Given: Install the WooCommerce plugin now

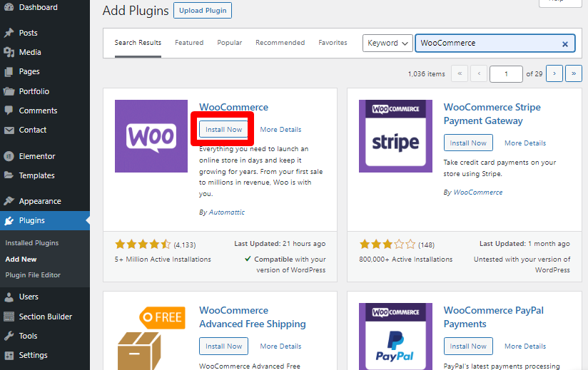Looking at the screenshot, I should coord(223,129).
